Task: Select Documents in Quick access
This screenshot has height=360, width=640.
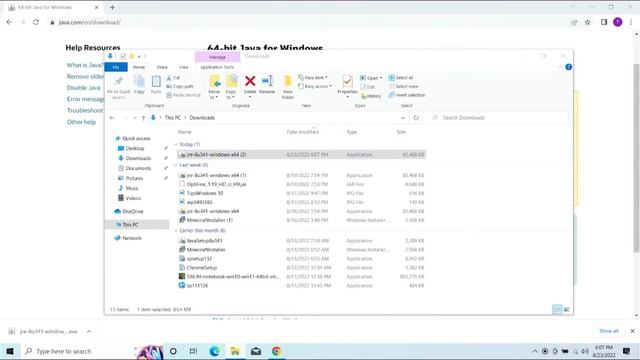Action: coord(138,168)
